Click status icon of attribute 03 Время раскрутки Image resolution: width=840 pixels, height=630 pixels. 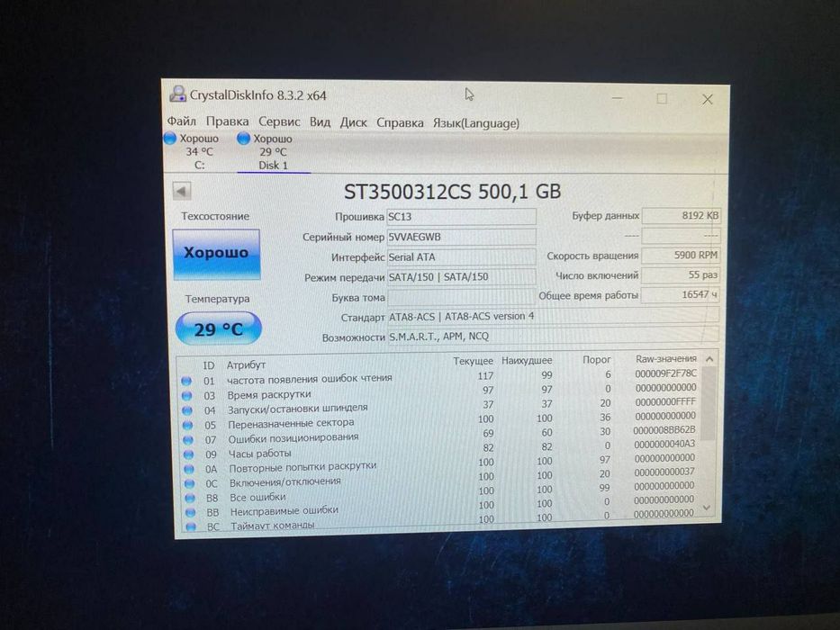(186, 396)
